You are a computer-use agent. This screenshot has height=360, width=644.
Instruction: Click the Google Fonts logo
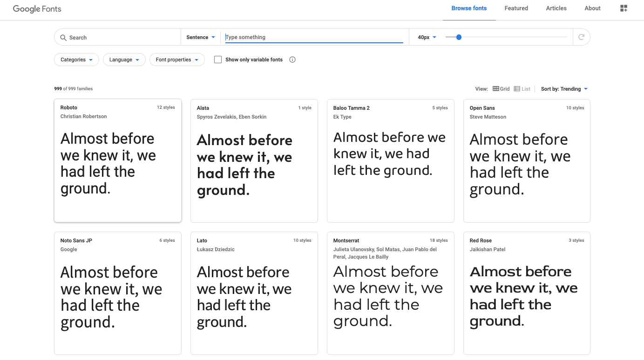(x=37, y=9)
